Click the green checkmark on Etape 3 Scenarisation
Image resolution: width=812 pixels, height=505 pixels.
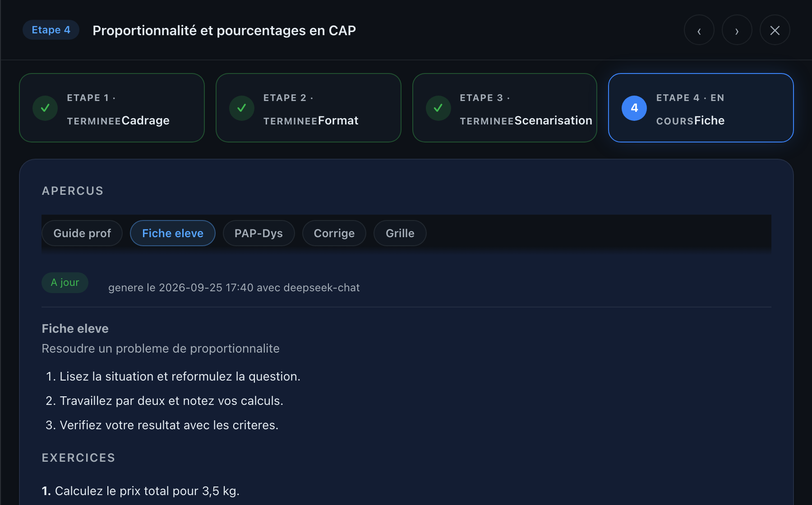point(438,108)
